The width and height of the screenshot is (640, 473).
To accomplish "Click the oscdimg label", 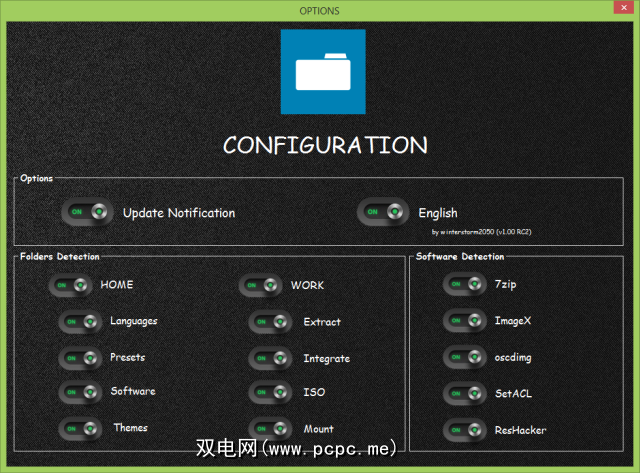I will 513,358.
